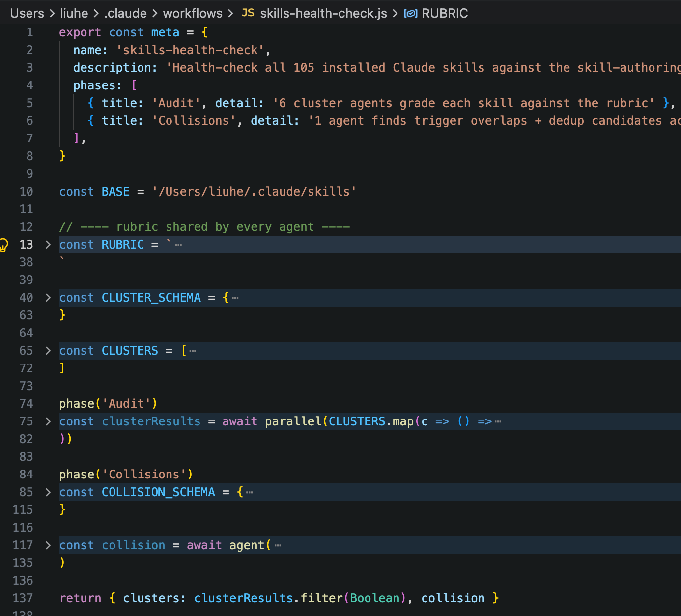Expand the folded CLUSTER_SCHEMA block
Image resolution: width=681 pixels, height=616 pixels.
pyautogui.click(x=48, y=298)
